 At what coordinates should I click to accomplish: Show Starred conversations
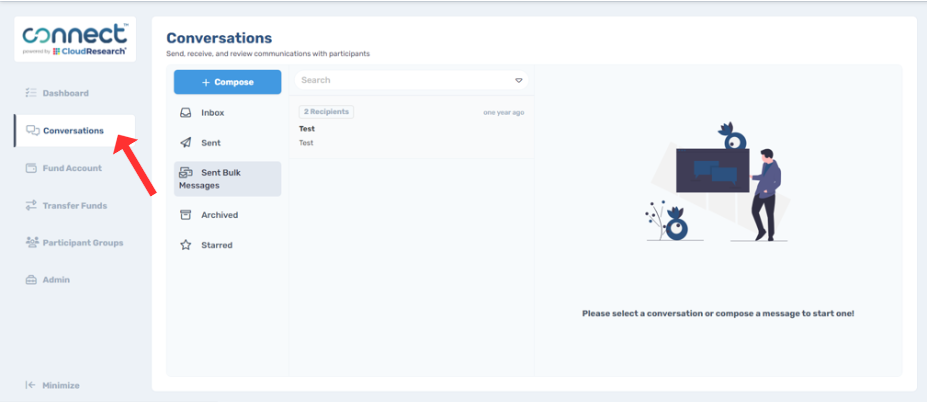(228, 245)
